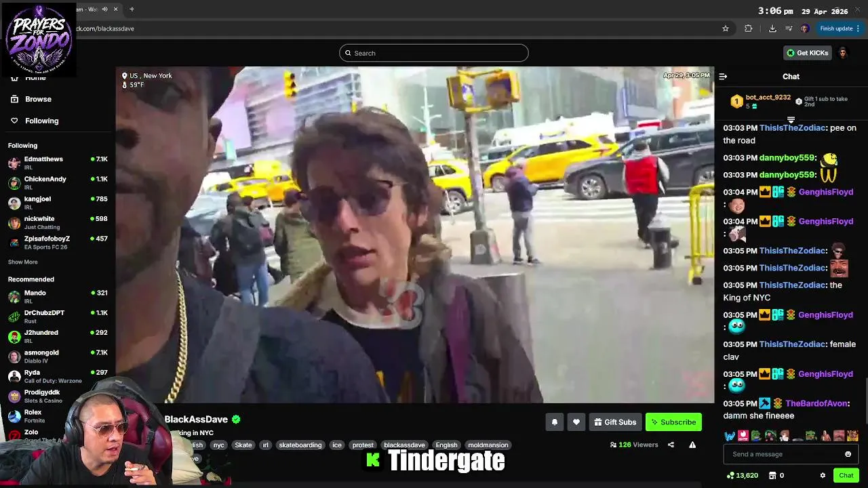
Task: Click bot_acct_9232 top gifter name
Action: pos(768,98)
